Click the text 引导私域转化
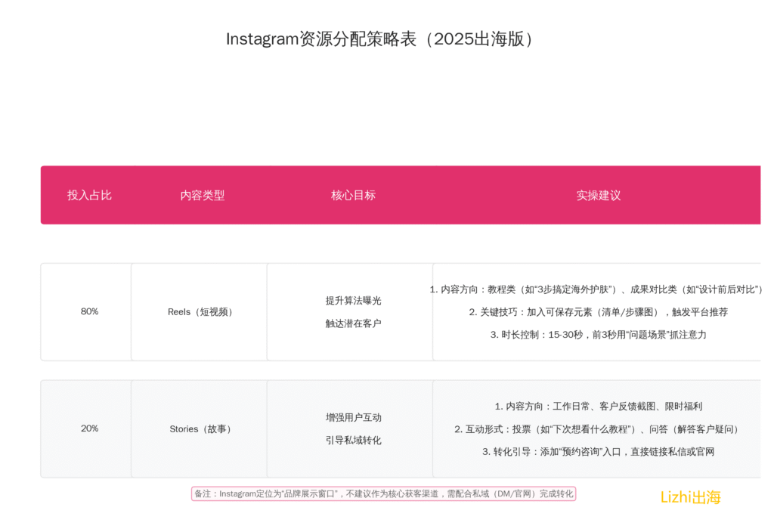This screenshot has height=532, width=774. click(x=353, y=441)
